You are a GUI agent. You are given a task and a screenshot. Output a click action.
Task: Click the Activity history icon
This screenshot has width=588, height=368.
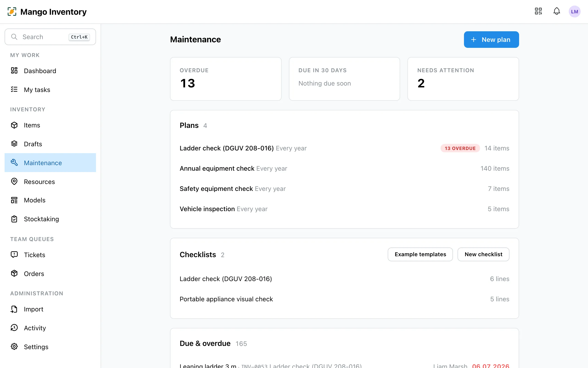point(14,328)
